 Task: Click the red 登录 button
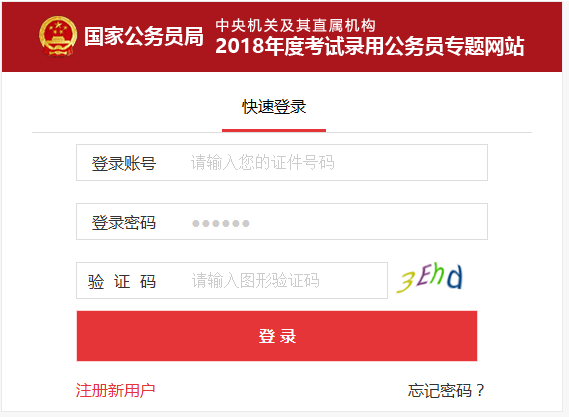[277, 336]
